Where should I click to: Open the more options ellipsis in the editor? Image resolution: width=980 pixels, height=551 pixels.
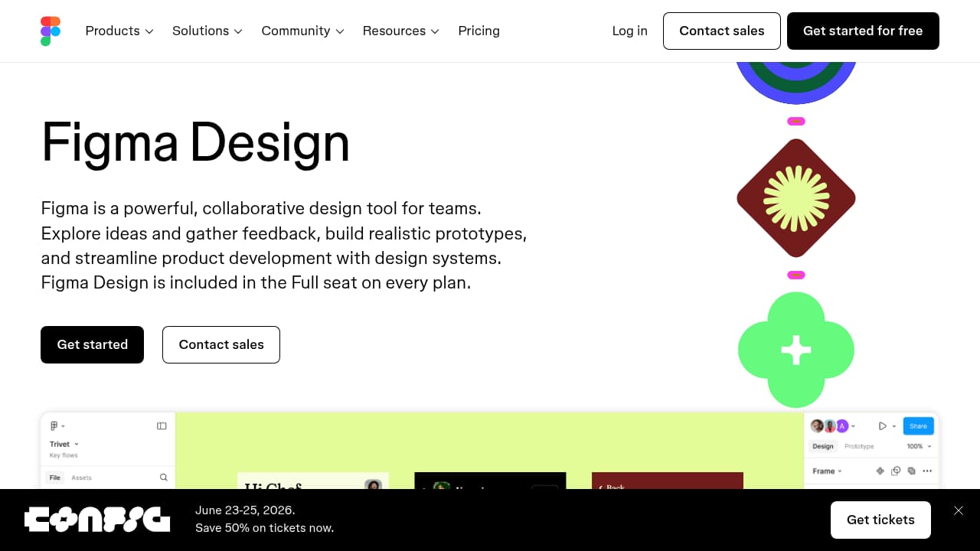(926, 471)
